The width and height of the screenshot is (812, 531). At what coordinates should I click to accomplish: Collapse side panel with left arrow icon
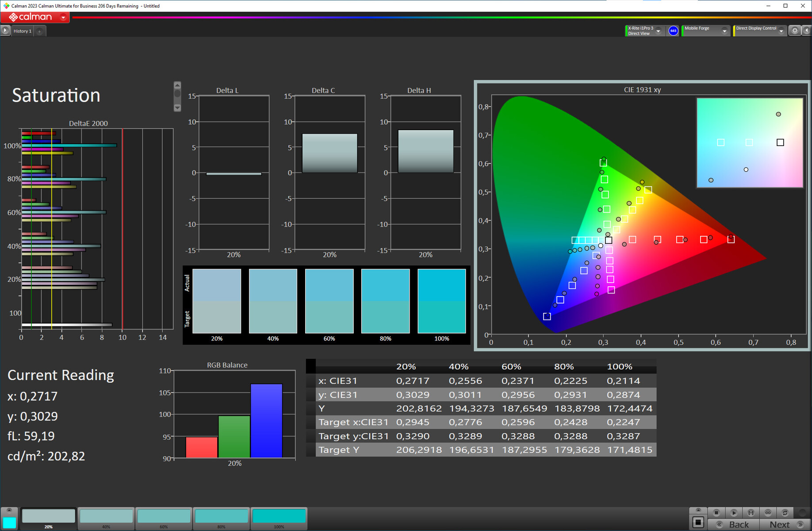point(807,31)
